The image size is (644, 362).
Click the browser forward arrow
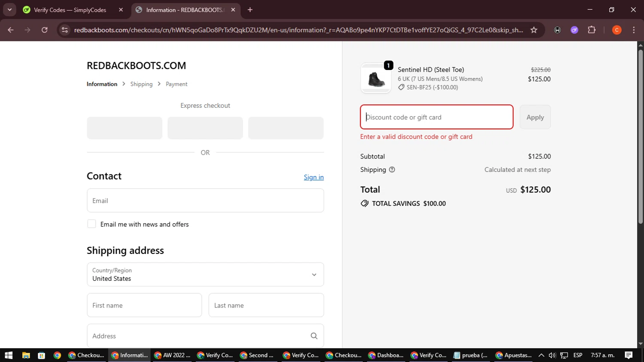point(27,30)
